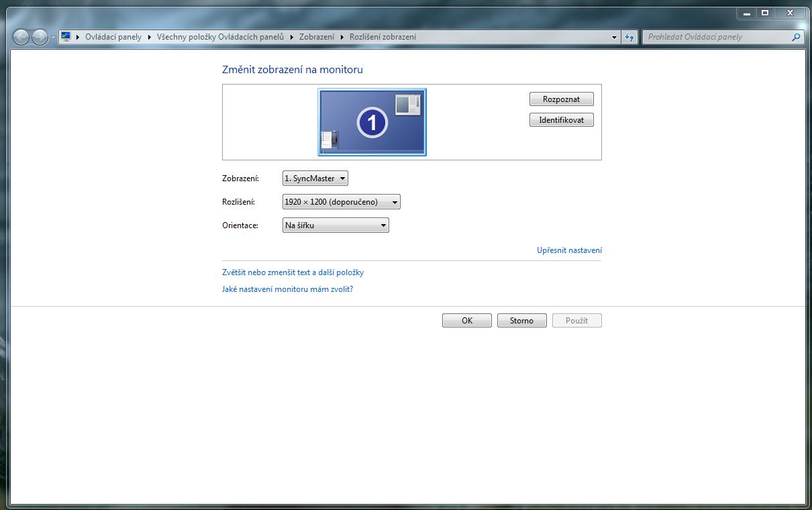Open the 'Orientace' Na šířku dropdown
The width and height of the screenshot is (812, 510).
(x=336, y=225)
